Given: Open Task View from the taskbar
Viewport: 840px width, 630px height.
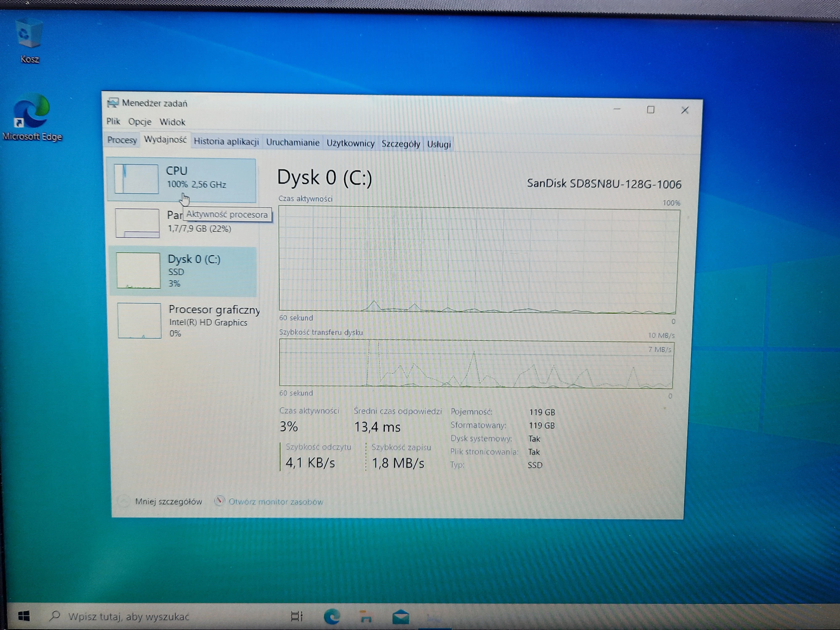Looking at the screenshot, I should coord(297,616).
